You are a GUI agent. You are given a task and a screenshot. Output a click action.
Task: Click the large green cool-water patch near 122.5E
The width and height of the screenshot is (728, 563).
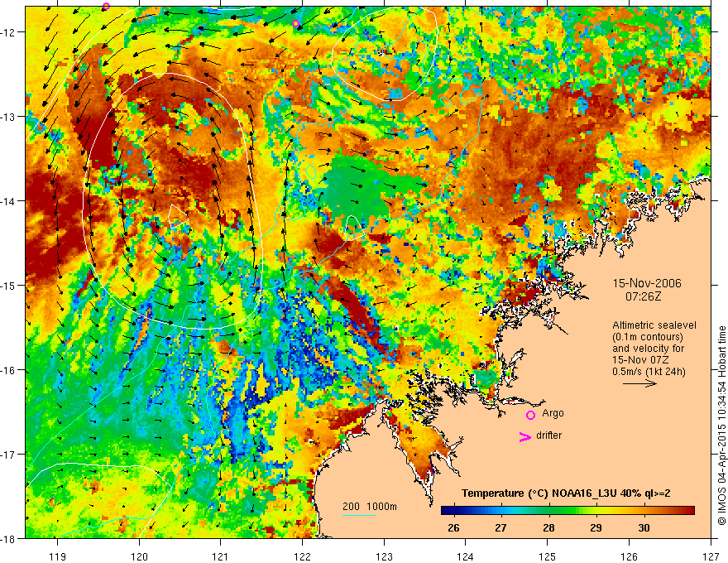[x=366, y=188]
